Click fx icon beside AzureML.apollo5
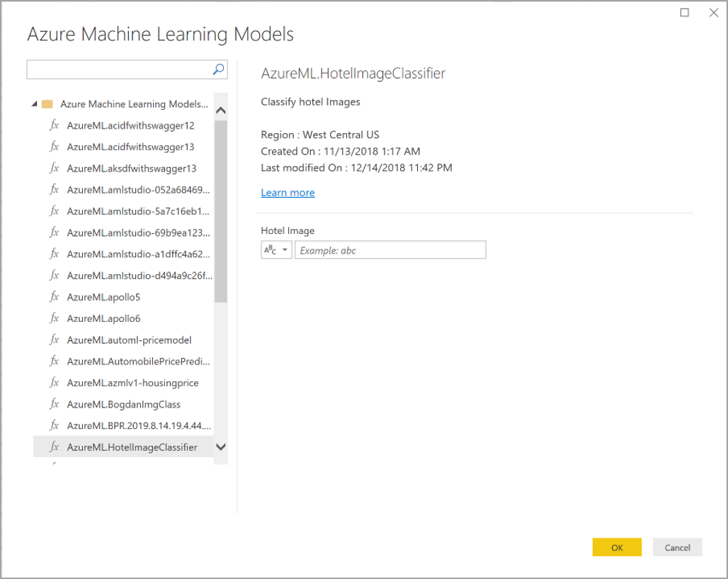This screenshot has height=579, width=728. pyautogui.click(x=55, y=296)
